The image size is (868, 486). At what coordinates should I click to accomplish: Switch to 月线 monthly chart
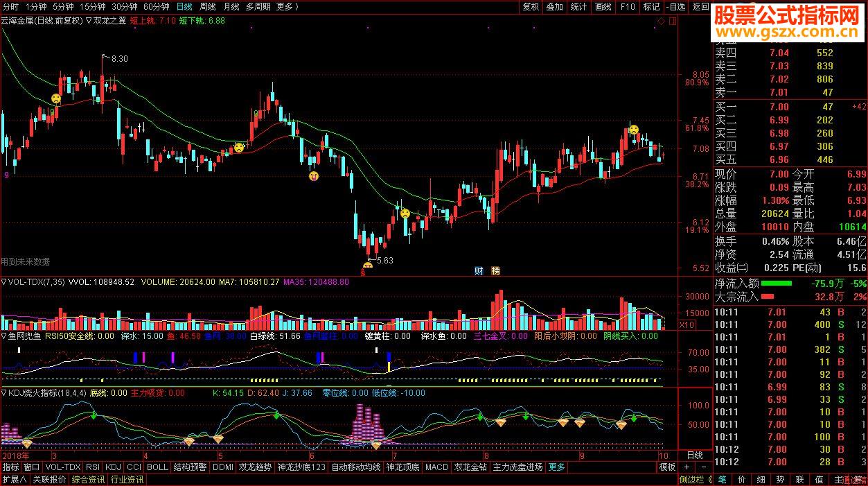point(231,7)
